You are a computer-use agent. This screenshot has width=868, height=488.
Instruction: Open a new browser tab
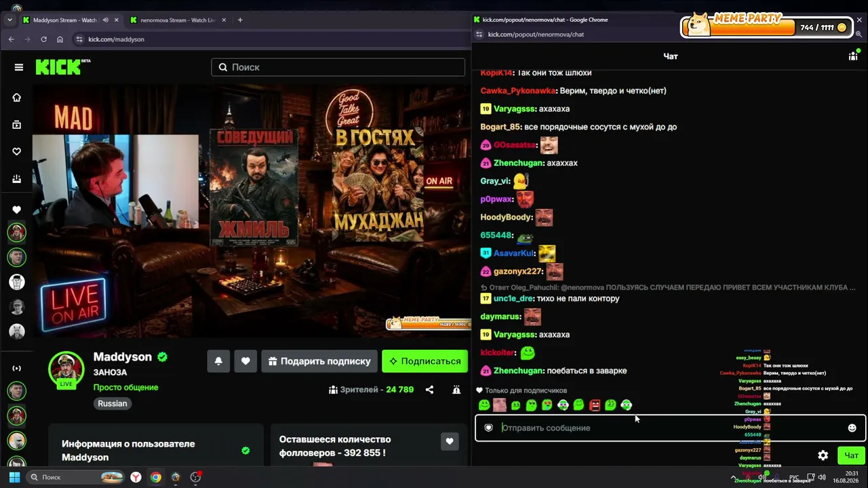(x=240, y=20)
